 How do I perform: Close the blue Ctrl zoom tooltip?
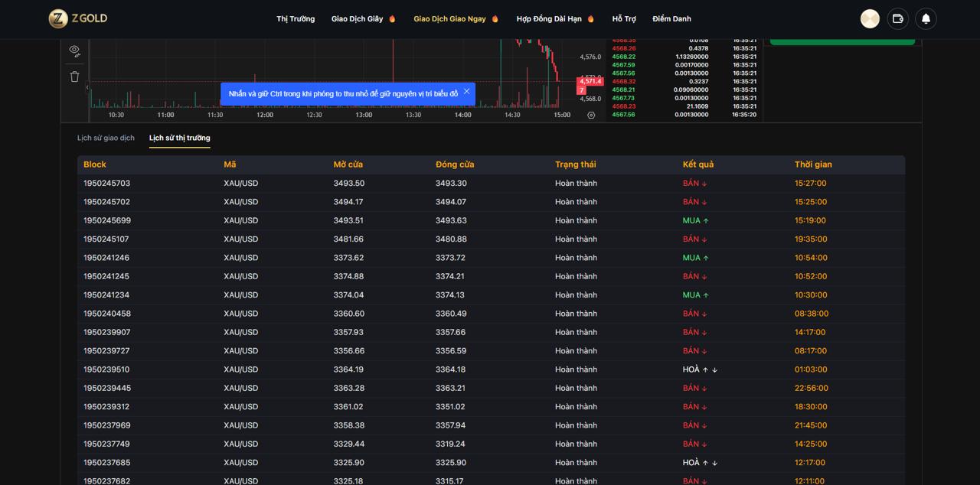[x=466, y=92]
